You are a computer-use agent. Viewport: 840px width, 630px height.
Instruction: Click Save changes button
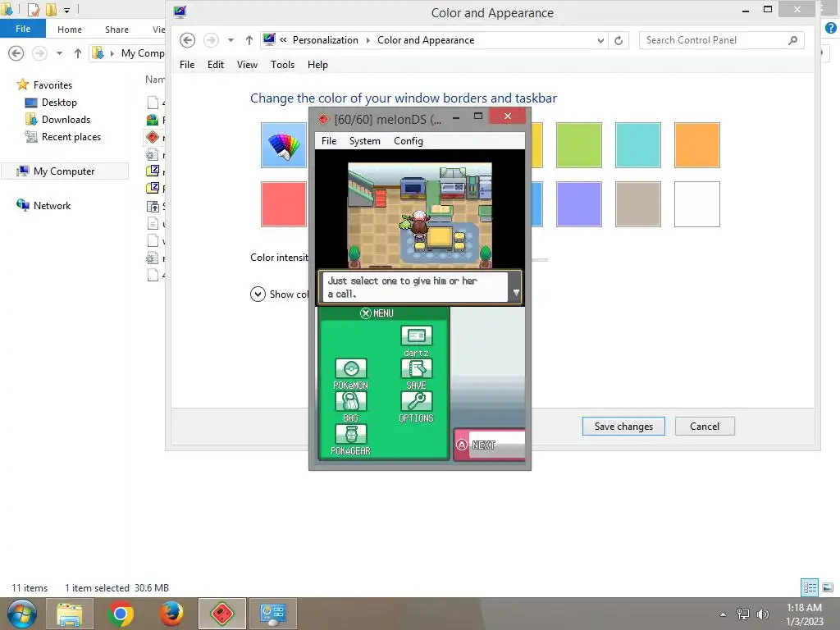(x=623, y=427)
